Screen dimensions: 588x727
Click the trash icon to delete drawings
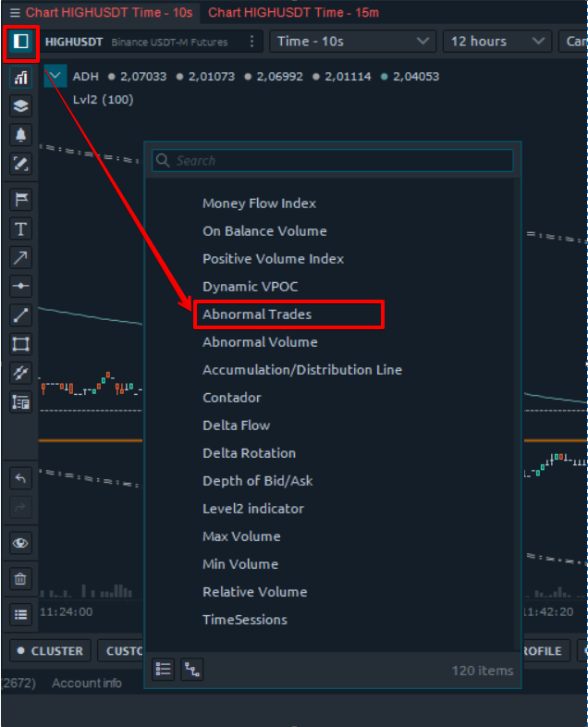[x=20, y=579]
